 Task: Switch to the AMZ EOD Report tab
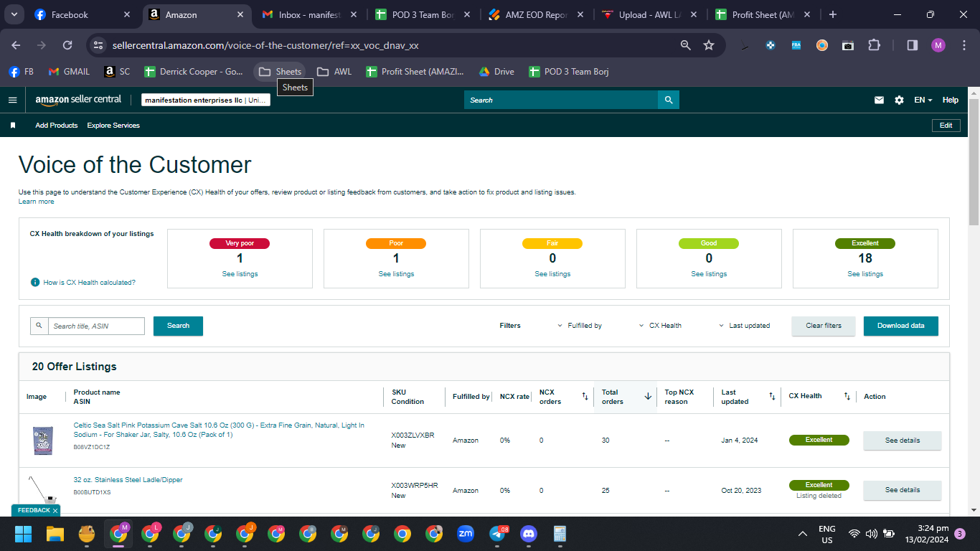(537, 14)
